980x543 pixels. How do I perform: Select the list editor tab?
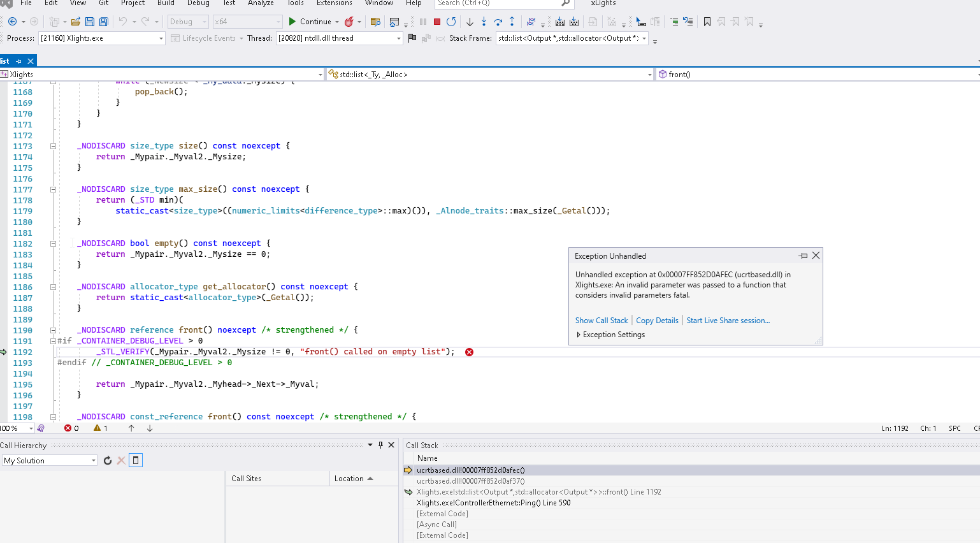8,61
